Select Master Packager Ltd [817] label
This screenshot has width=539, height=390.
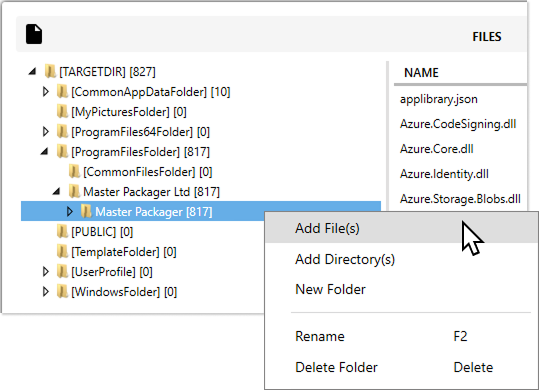coord(151,192)
